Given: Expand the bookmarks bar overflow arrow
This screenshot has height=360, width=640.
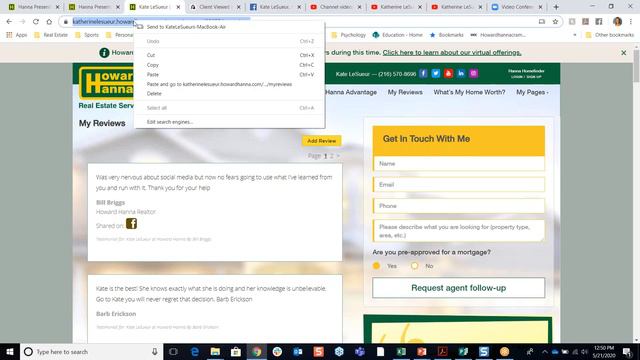Looking at the screenshot, I should pyautogui.click(x=575, y=35).
